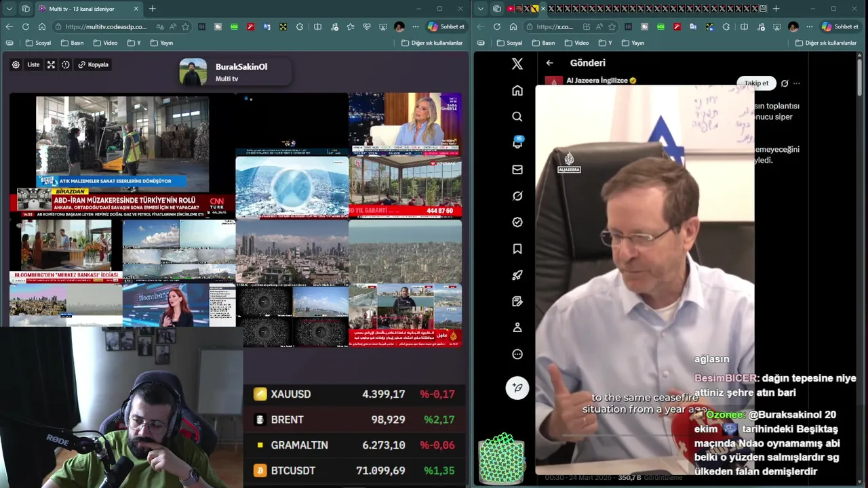Screen dimensions: 868x488
Task: Open profile avatar in left browser toolbar
Action: click(399, 26)
